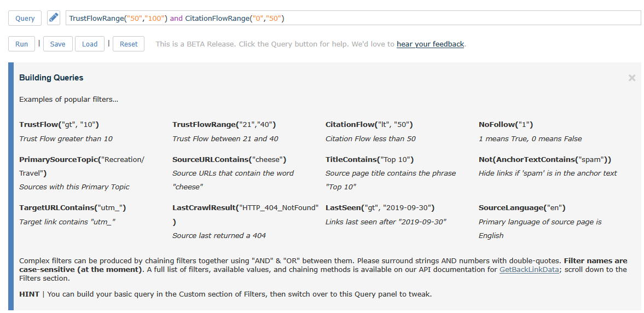
Task: Click the TrustFlow("gt", "10") example filter
Action: pyautogui.click(x=59, y=124)
